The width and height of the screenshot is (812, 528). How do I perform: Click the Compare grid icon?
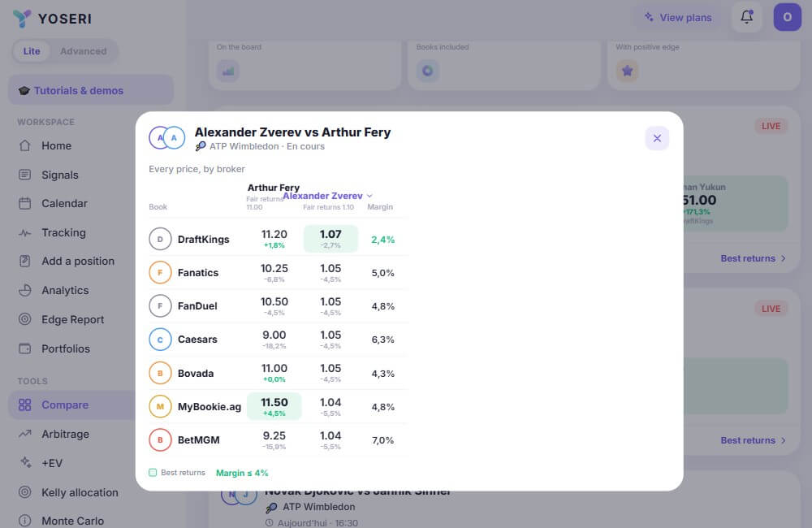tap(25, 405)
